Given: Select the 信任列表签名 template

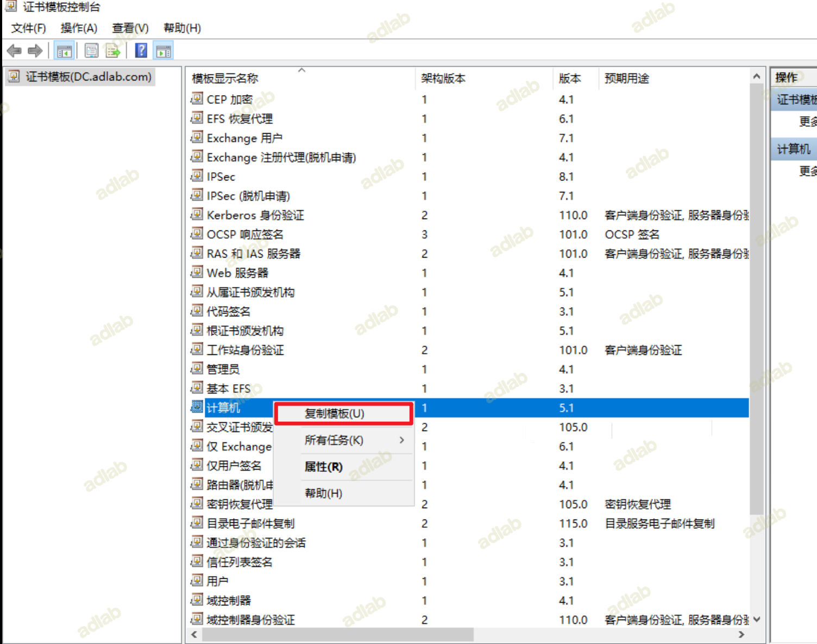Looking at the screenshot, I should (x=240, y=562).
